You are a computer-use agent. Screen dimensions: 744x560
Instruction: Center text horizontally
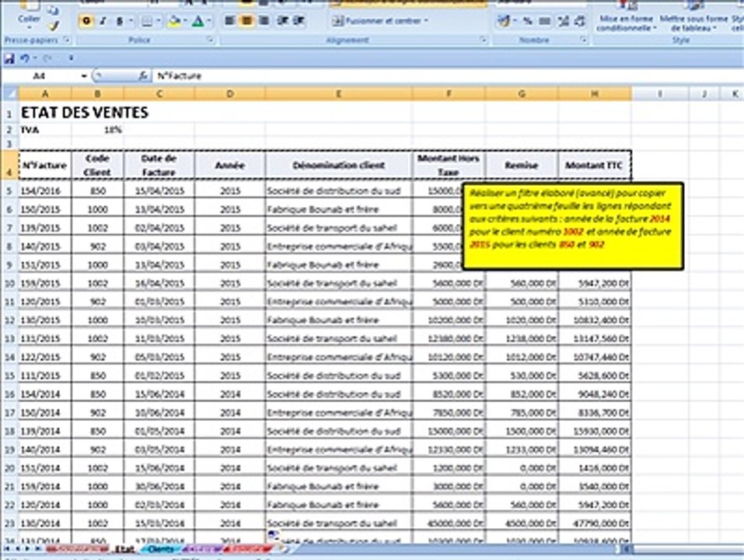click(x=246, y=21)
